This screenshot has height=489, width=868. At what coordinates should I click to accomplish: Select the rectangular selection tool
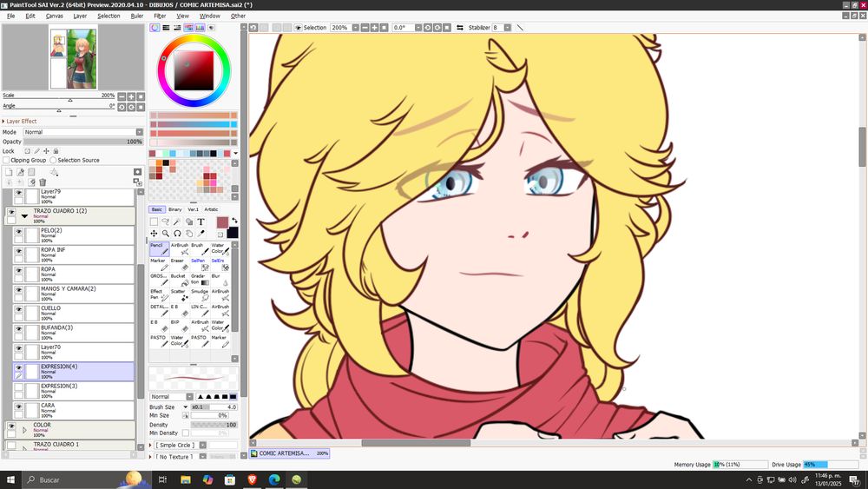click(154, 221)
